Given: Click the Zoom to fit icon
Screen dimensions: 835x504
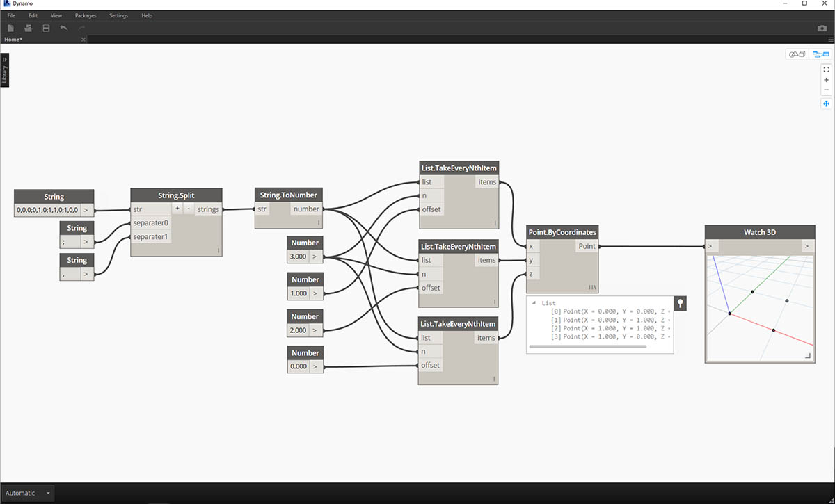Looking at the screenshot, I should [x=826, y=70].
